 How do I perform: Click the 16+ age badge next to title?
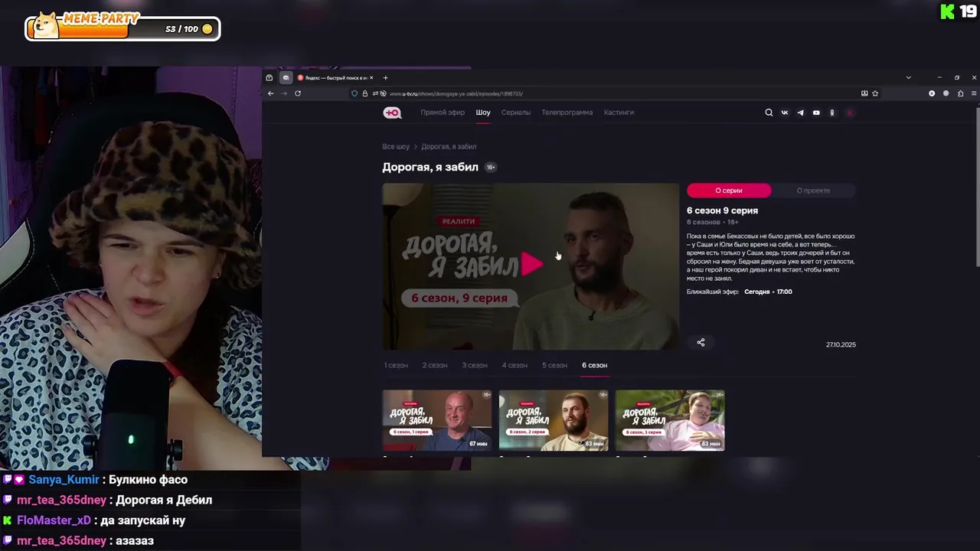point(491,168)
